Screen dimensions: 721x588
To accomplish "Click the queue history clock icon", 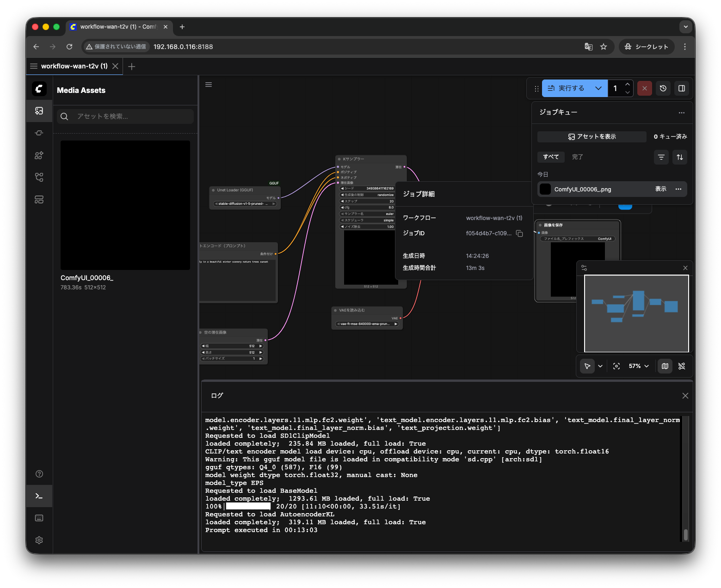I will point(663,88).
